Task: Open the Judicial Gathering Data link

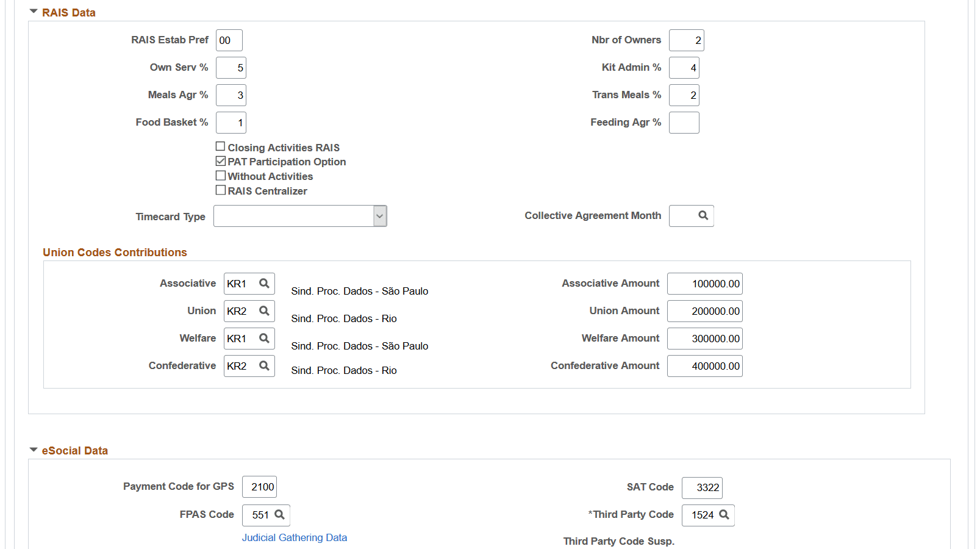Action: 295,537
